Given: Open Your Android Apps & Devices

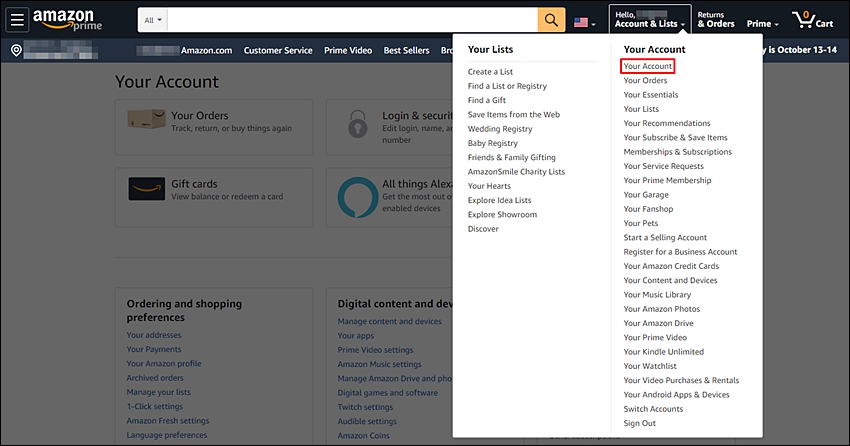Looking at the screenshot, I should point(677,395).
